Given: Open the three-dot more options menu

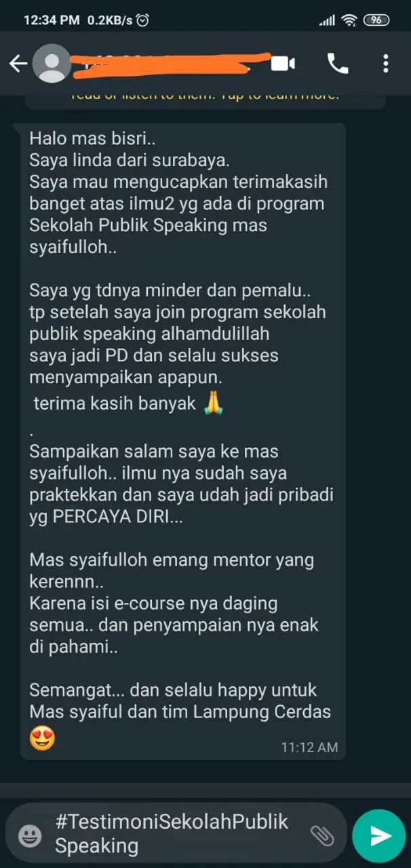Looking at the screenshot, I should pos(385,64).
